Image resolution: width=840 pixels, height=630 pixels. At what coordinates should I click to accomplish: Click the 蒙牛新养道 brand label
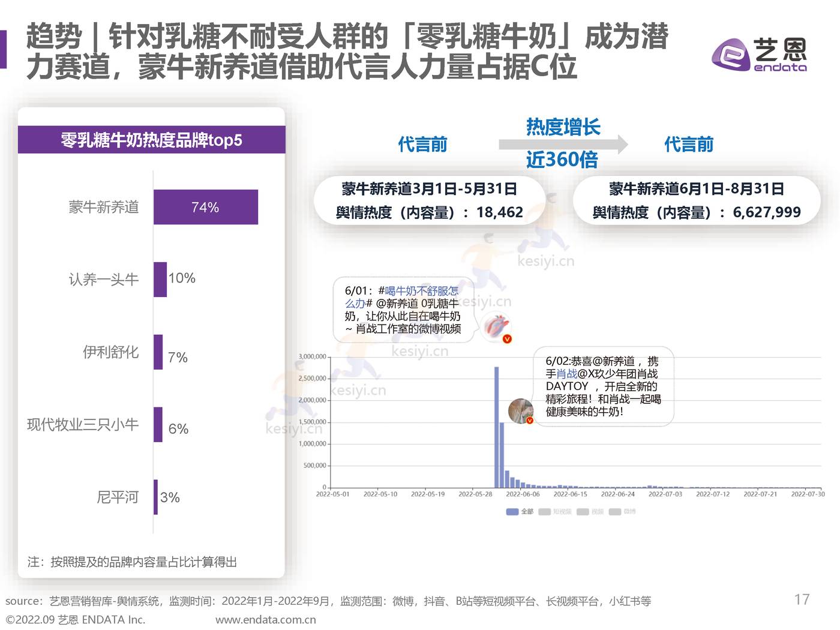point(104,207)
